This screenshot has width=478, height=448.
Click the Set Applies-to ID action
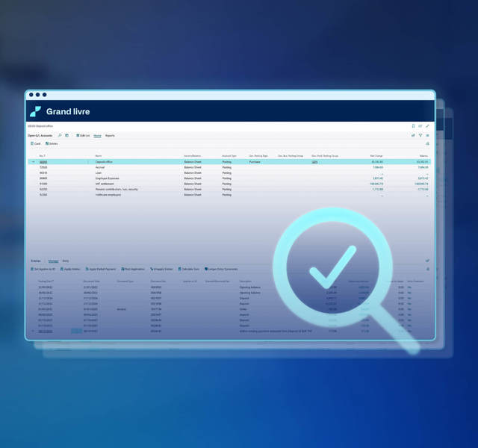pyautogui.click(x=43, y=269)
